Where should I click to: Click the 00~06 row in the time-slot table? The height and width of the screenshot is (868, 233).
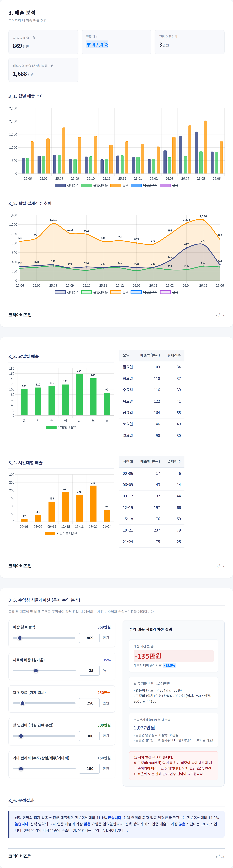pyautogui.click(x=152, y=473)
